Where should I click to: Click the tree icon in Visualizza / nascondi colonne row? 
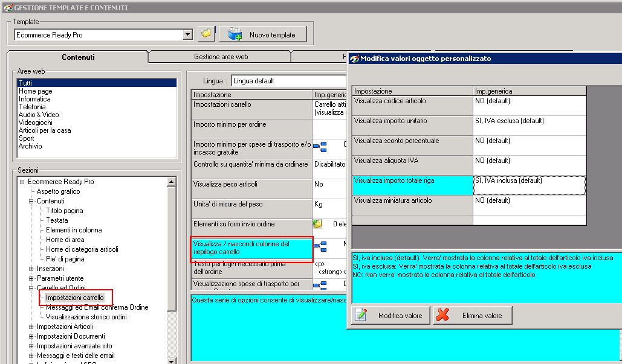pyautogui.click(x=320, y=245)
